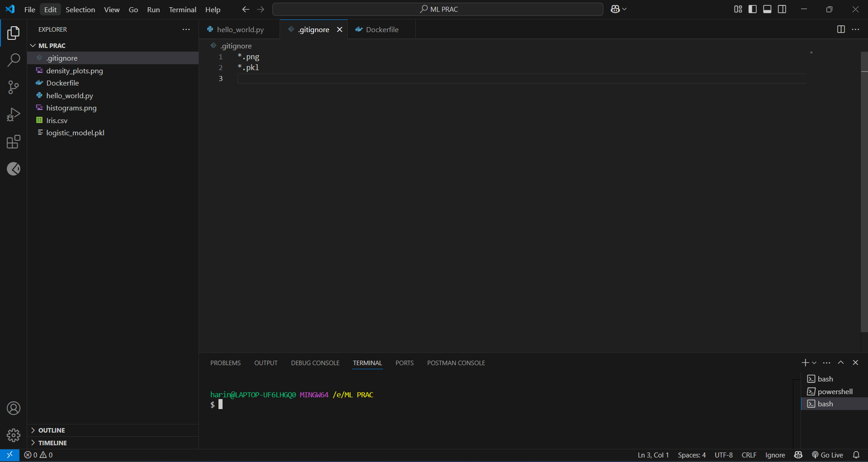
Task: Select the powershell terminal instance
Action: pyautogui.click(x=835, y=391)
